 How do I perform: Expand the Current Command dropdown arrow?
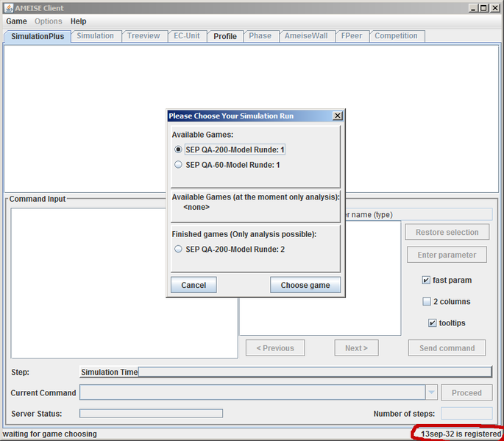431,392
